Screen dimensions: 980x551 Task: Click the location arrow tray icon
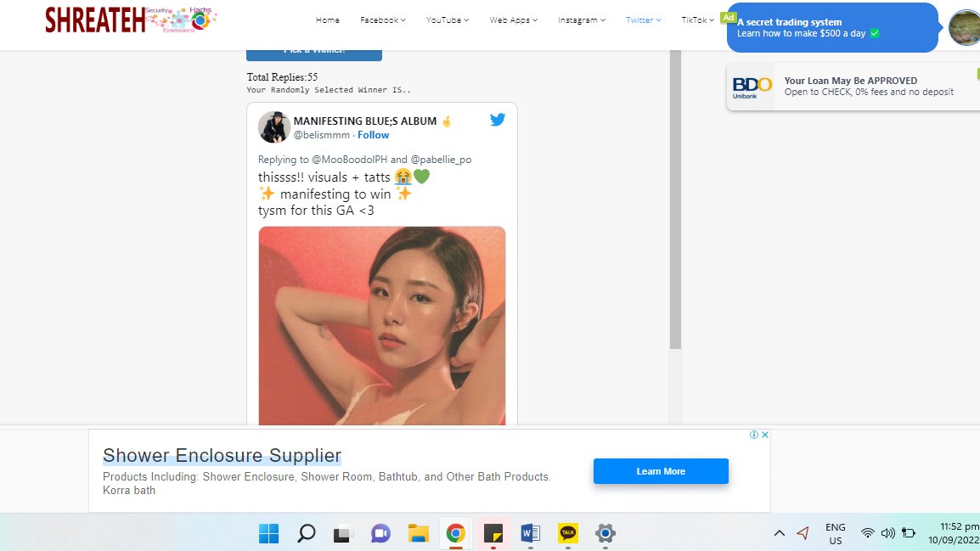803,533
